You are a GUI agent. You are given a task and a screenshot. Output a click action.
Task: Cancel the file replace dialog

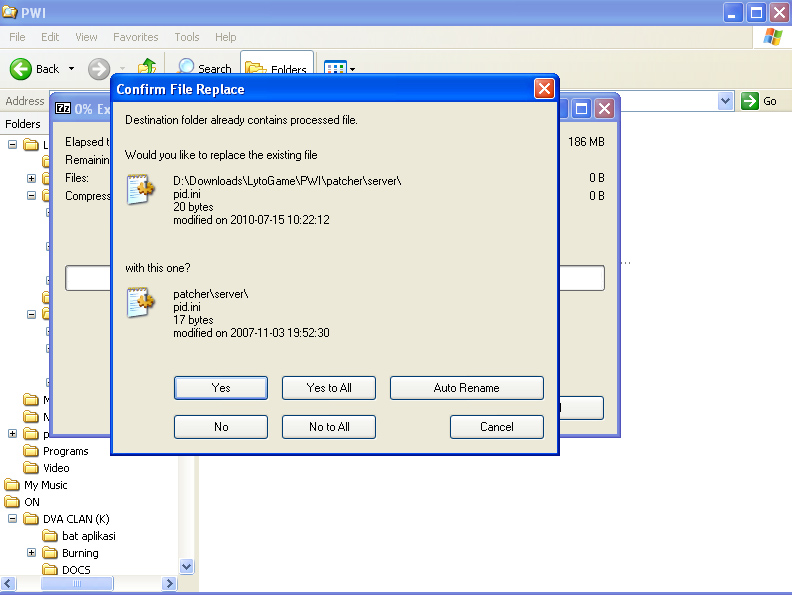pyautogui.click(x=497, y=427)
